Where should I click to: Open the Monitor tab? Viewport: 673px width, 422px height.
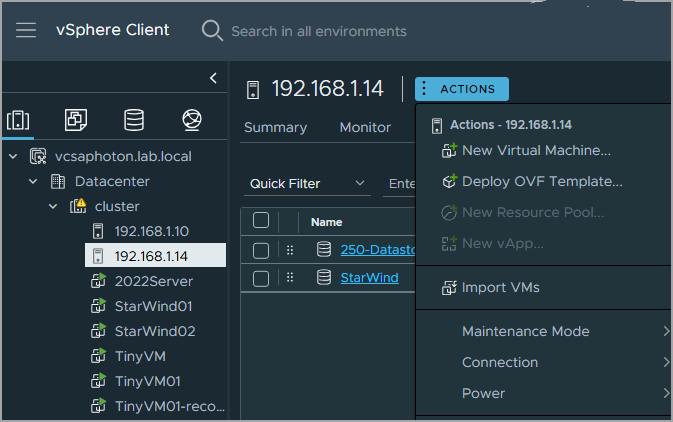[365, 128]
